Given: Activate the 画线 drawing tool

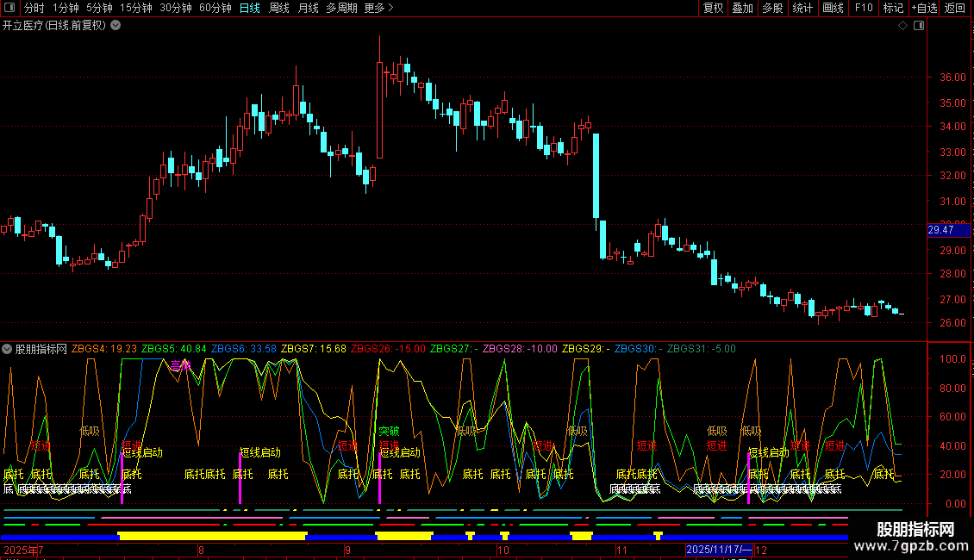Looking at the screenshot, I should click(x=833, y=8).
